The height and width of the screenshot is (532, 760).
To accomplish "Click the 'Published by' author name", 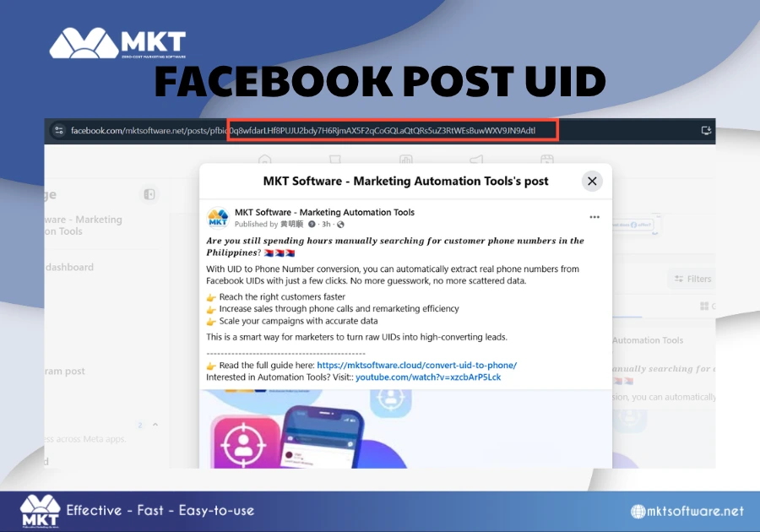I will [291, 225].
